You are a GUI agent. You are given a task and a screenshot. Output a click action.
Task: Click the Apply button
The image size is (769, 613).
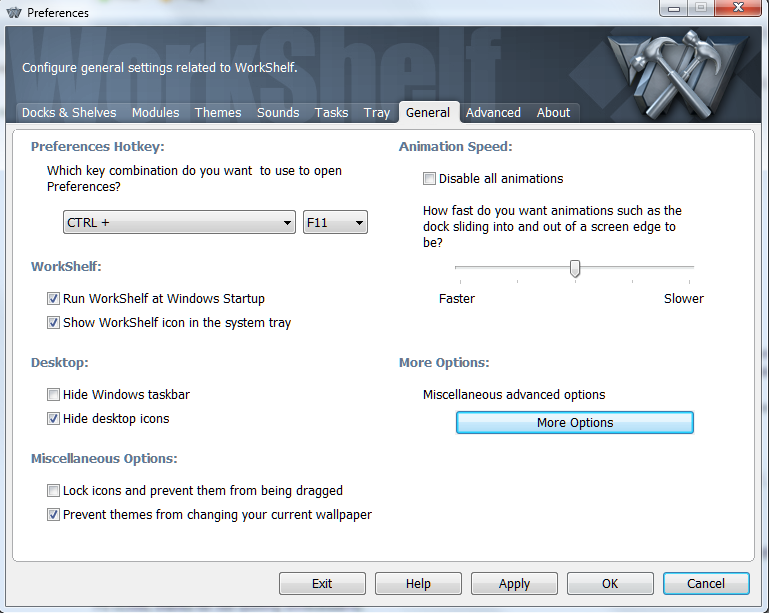click(514, 584)
